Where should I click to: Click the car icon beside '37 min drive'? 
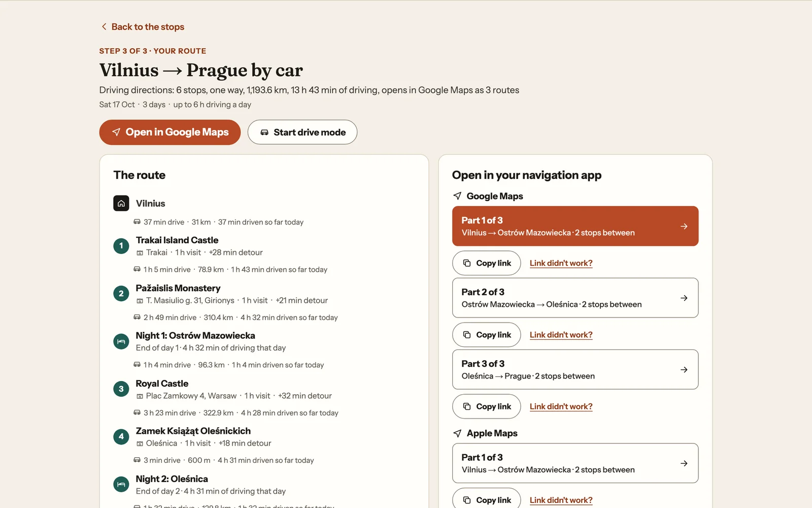(137, 222)
